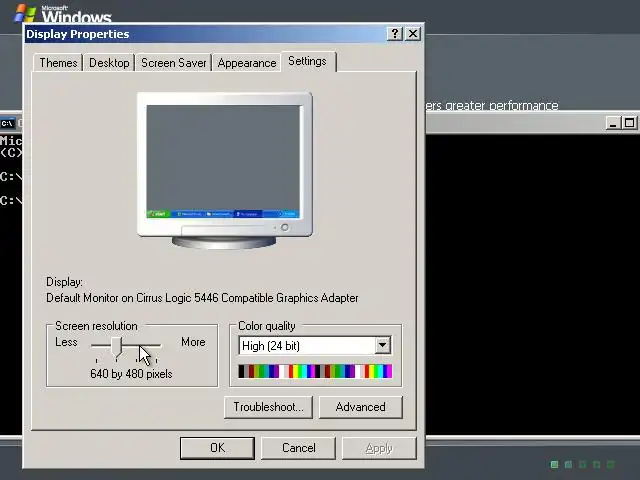640x480 pixels.
Task: Open the Desktop tab
Action: (x=109, y=63)
